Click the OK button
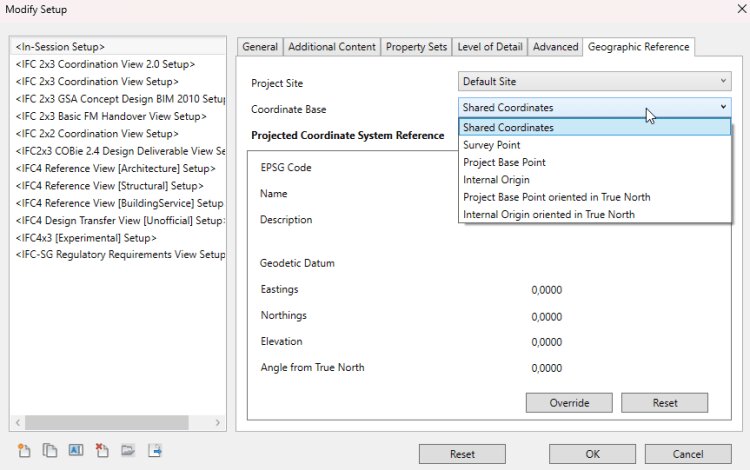 (592, 454)
